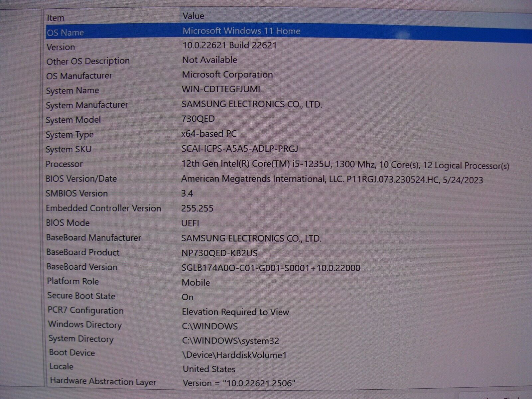
Task: Click the American Megatrends BIOS value
Action: tap(332, 180)
